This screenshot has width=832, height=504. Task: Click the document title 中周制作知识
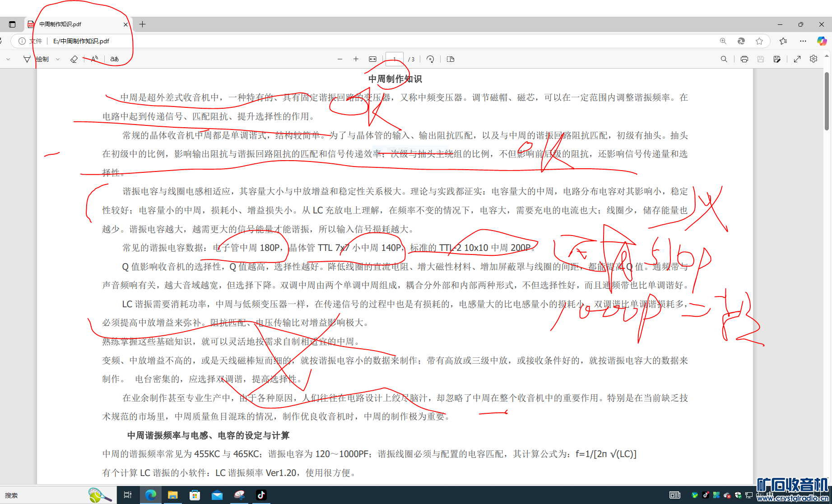click(x=395, y=79)
